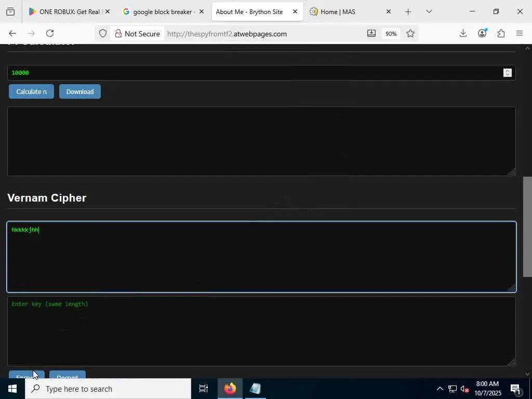Open the Firefox View icon

tap(10, 12)
